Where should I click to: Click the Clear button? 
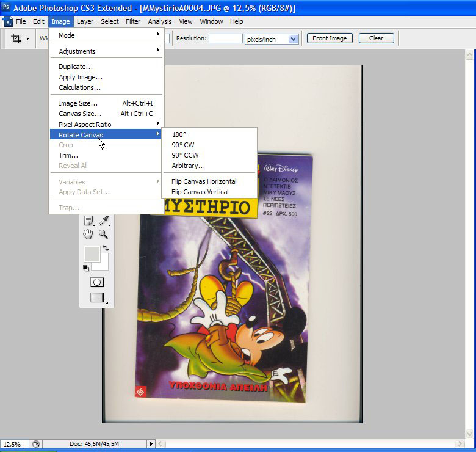click(376, 38)
